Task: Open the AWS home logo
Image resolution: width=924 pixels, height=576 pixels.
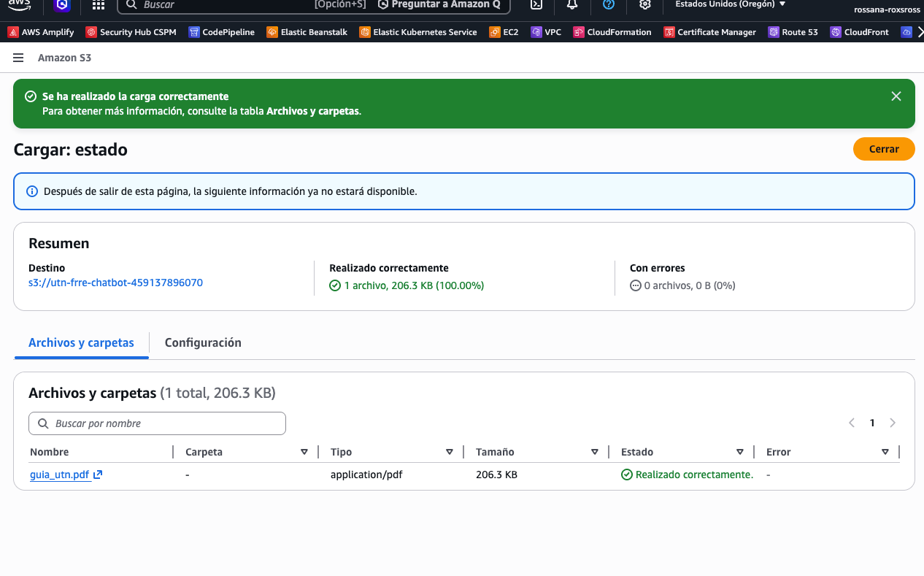Action: 20,4
